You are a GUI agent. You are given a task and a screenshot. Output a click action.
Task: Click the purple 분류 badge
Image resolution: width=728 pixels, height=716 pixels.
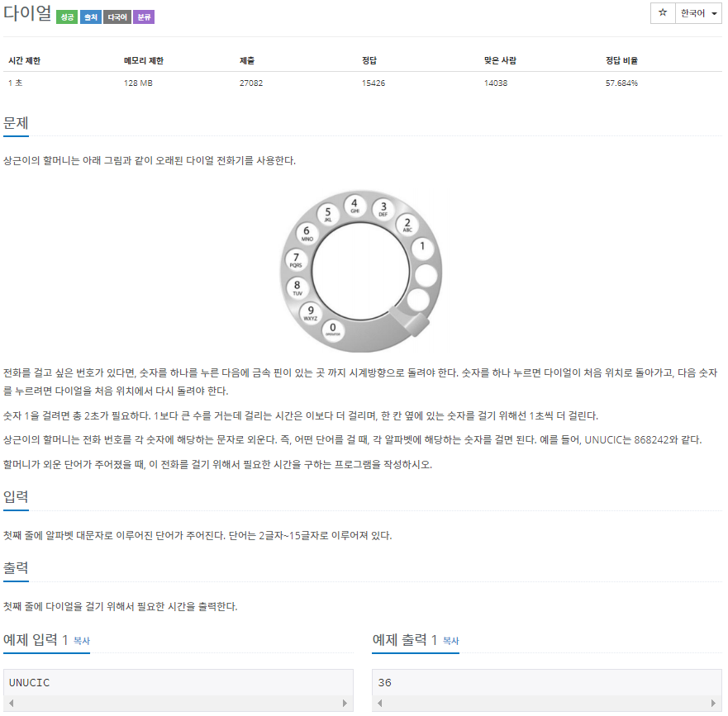click(144, 17)
